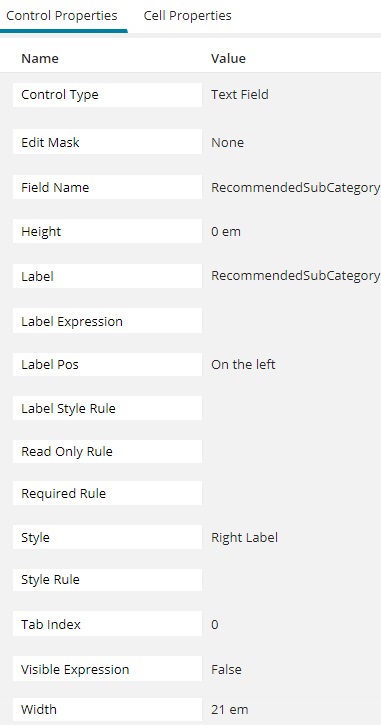Screen dimensions: 381x725
Task: Edit the Height value 0 em
Action: (x=226, y=231)
